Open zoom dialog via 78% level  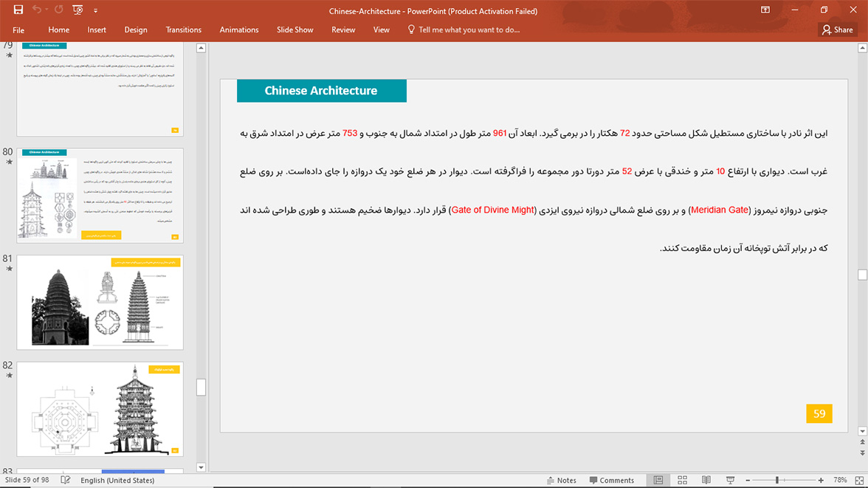[x=840, y=480]
